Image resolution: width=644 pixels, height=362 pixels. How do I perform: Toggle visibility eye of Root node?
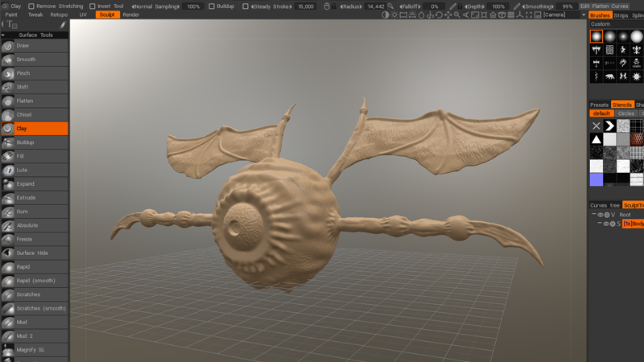point(601,215)
